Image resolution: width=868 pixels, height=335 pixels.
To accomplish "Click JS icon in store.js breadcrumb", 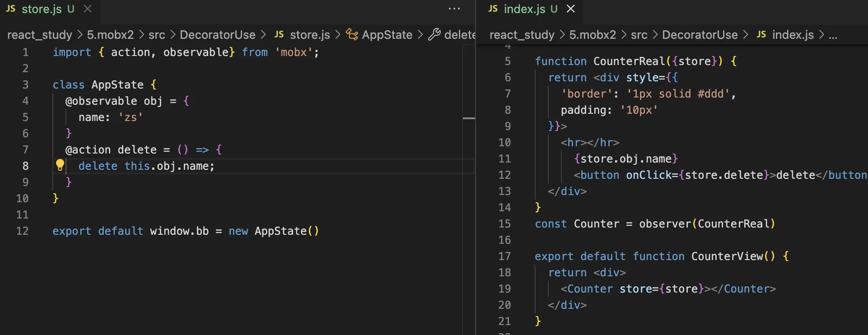I will (x=280, y=34).
